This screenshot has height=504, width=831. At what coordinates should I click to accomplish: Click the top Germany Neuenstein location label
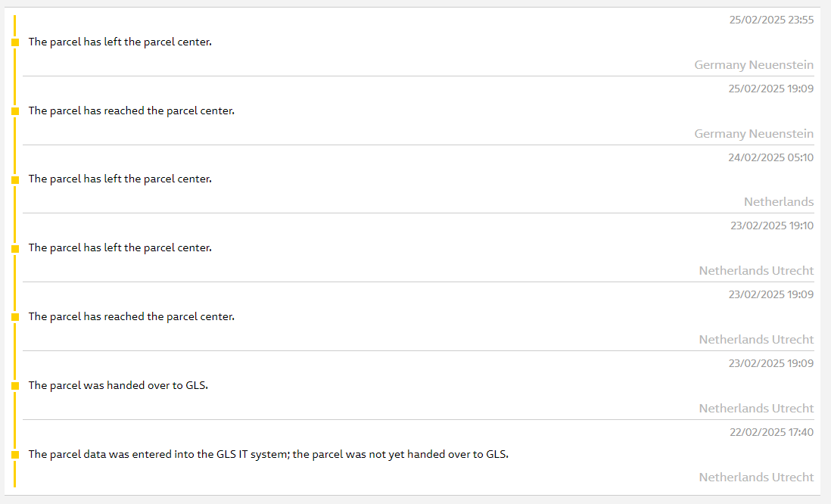[x=754, y=64]
